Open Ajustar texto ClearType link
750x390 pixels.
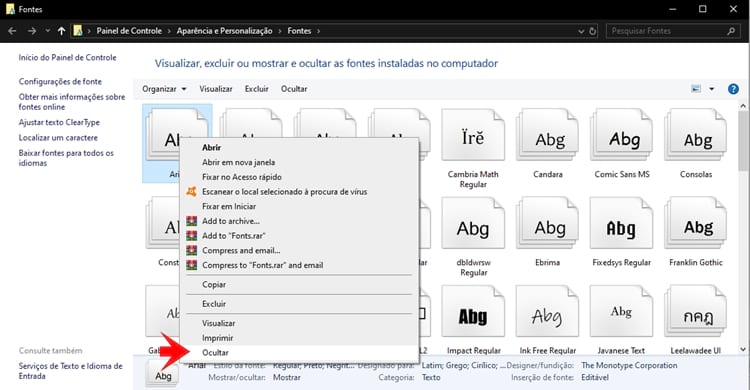[x=59, y=122]
